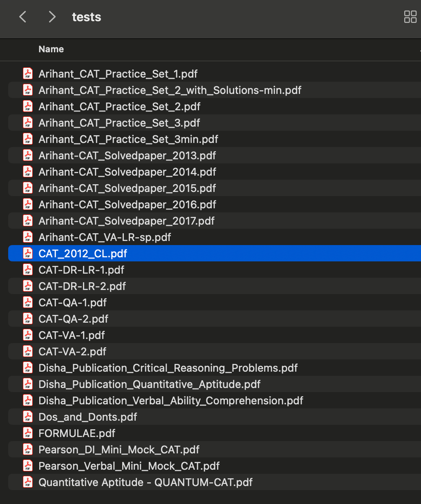Select file name CAT-VA-2.pdf
Image resolution: width=421 pixels, height=504 pixels.
pos(72,352)
